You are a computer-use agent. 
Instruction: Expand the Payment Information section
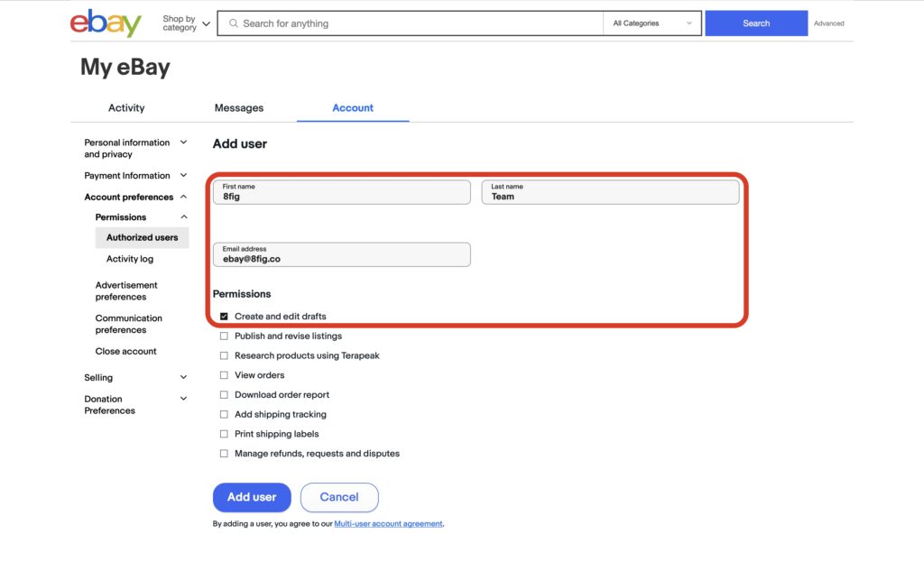coord(135,176)
